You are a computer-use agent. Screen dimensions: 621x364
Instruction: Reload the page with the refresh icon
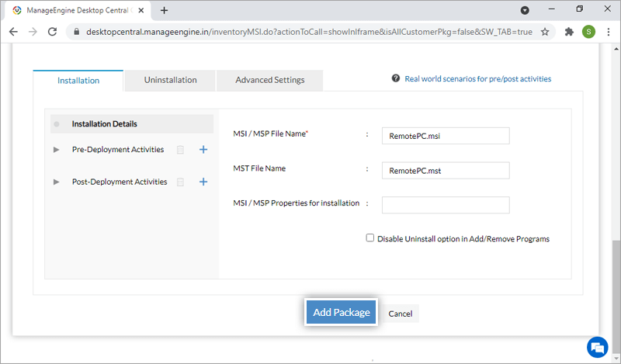point(52,32)
